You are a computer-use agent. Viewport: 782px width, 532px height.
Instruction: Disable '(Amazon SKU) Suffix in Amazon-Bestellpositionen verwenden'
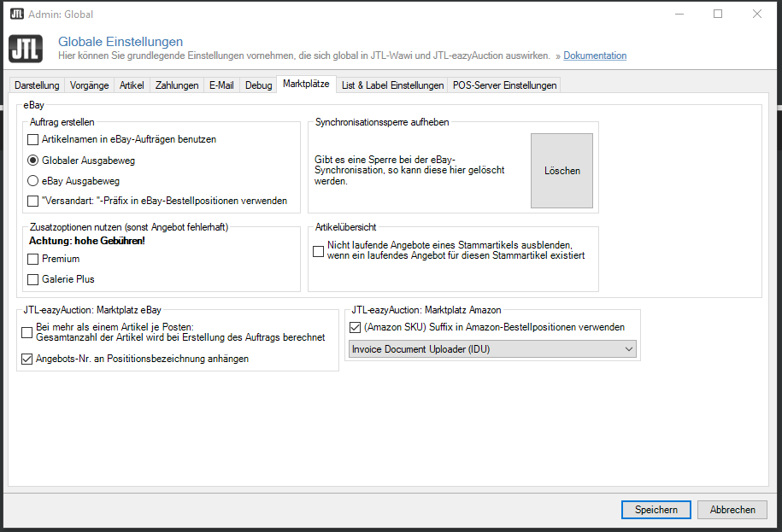356,326
